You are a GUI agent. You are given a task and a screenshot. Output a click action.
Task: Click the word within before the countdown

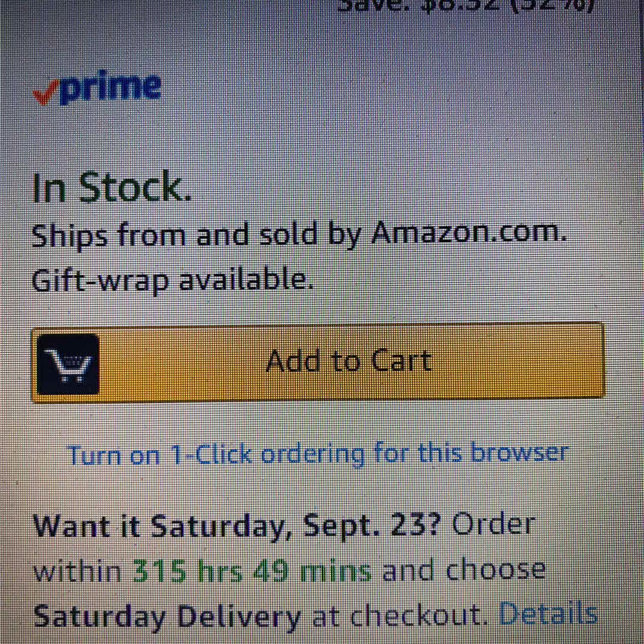coord(76,572)
